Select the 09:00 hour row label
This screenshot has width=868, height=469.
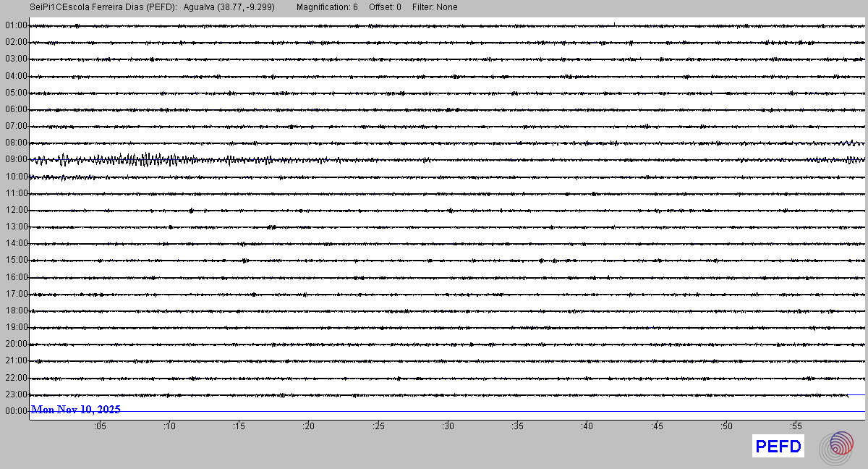pos(15,160)
